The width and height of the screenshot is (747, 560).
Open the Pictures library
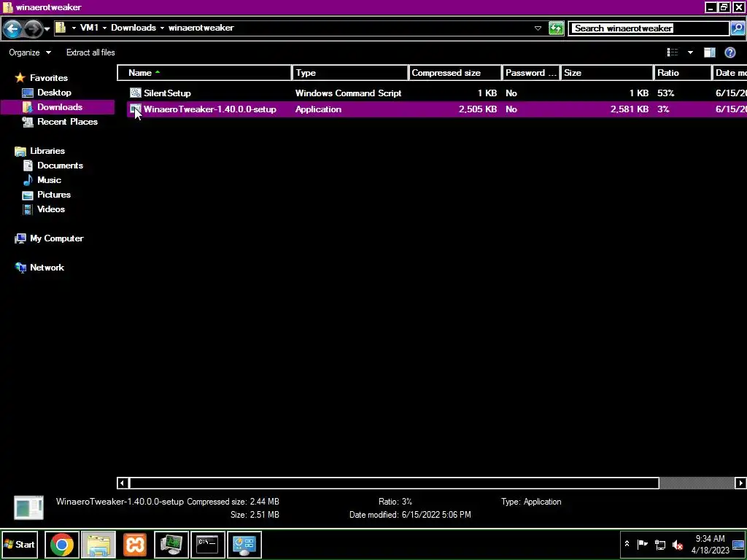tap(54, 194)
